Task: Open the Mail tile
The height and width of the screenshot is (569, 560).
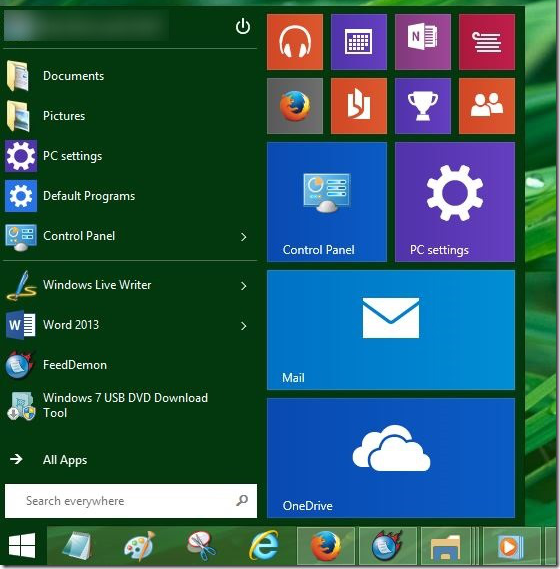Action: [391, 330]
